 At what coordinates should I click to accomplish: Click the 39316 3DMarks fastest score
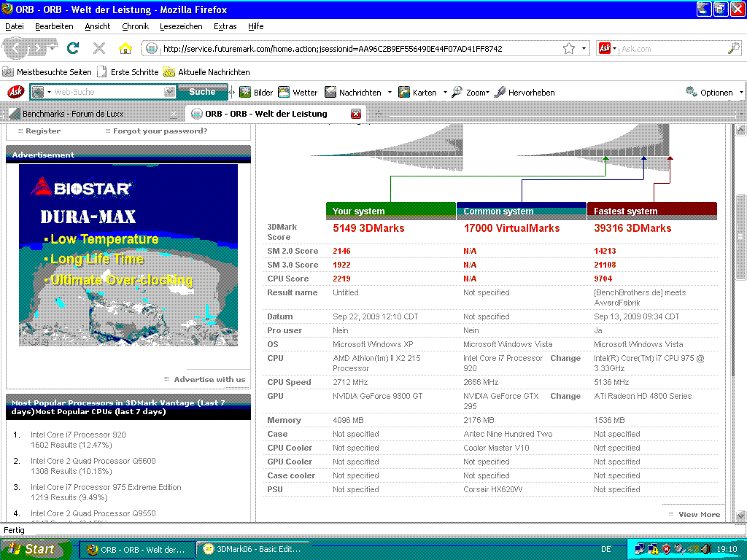tap(632, 228)
